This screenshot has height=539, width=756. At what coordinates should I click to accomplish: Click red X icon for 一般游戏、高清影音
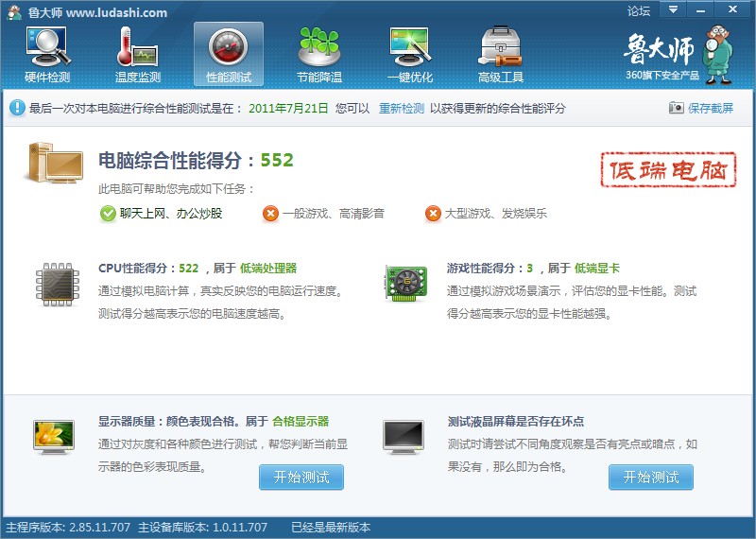[x=270, y=214]
